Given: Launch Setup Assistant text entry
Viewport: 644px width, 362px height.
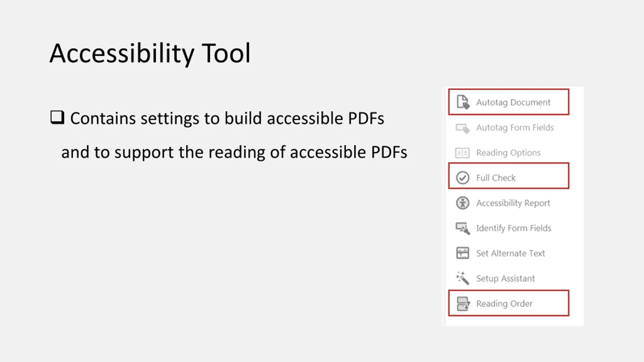Looking at the screenshot, I should tap(505, 279).
